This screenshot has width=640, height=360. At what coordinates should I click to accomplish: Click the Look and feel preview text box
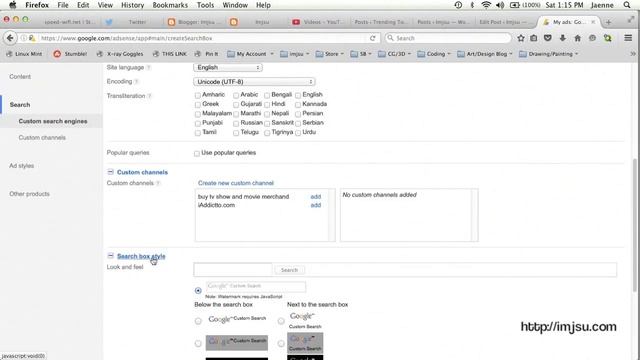click(x=233, y=270)
